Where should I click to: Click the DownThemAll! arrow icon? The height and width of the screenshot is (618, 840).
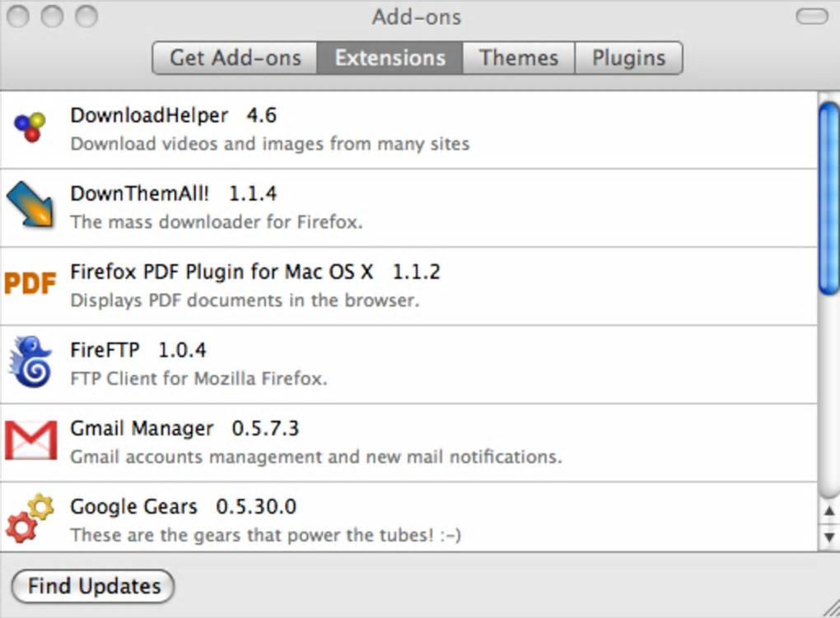30,204
